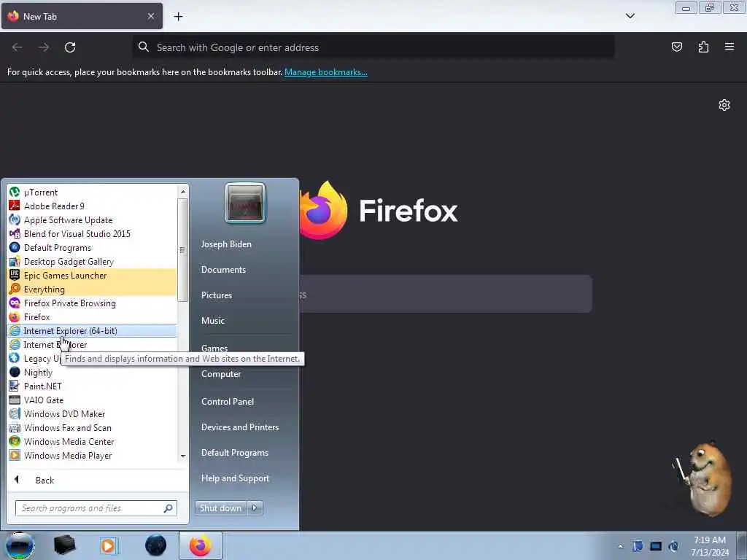Go back with the toolbar arrow
Screen dimensions: 747x560
click(x=18, y=47)
